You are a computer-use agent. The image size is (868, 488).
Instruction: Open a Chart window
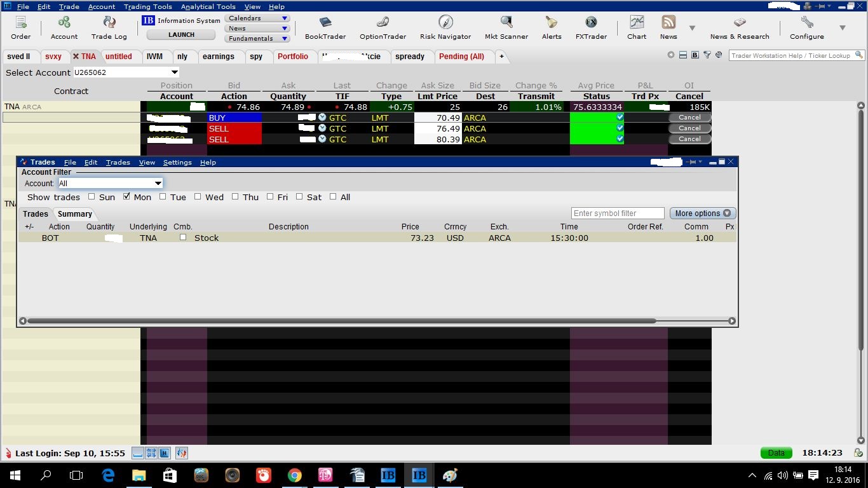coord(637,28)
